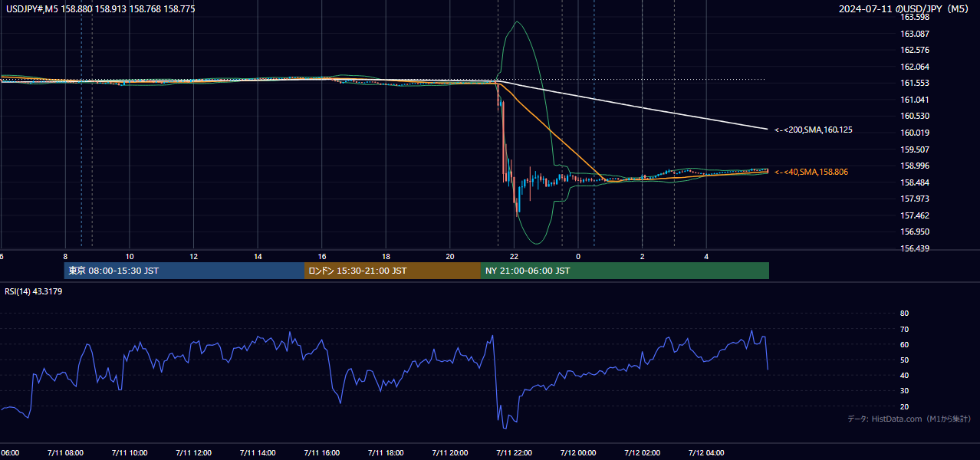Click RSI scale value 60
Image resolution: width=980 pixels, height=460 pixels.
(904, 344)
